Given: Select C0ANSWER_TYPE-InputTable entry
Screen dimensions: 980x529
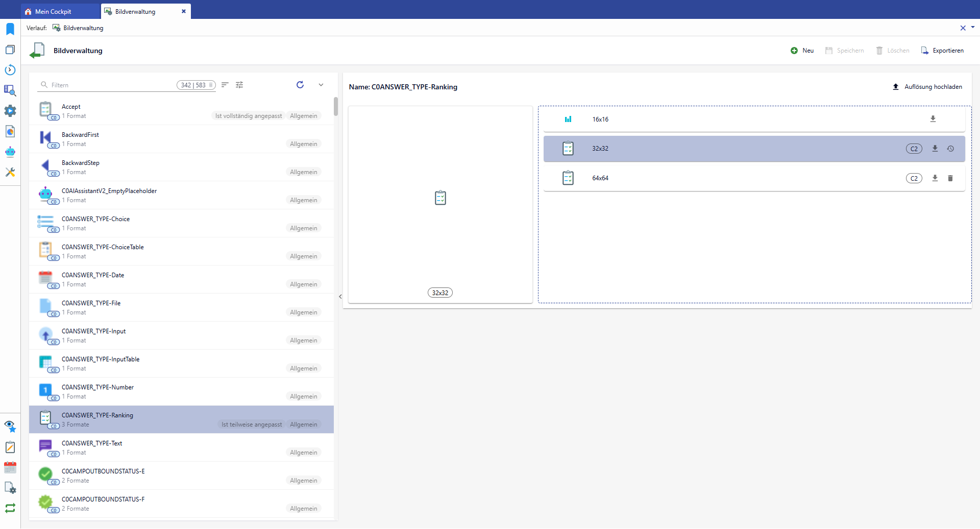Looking at the screenshot, I should pos(181,364).
